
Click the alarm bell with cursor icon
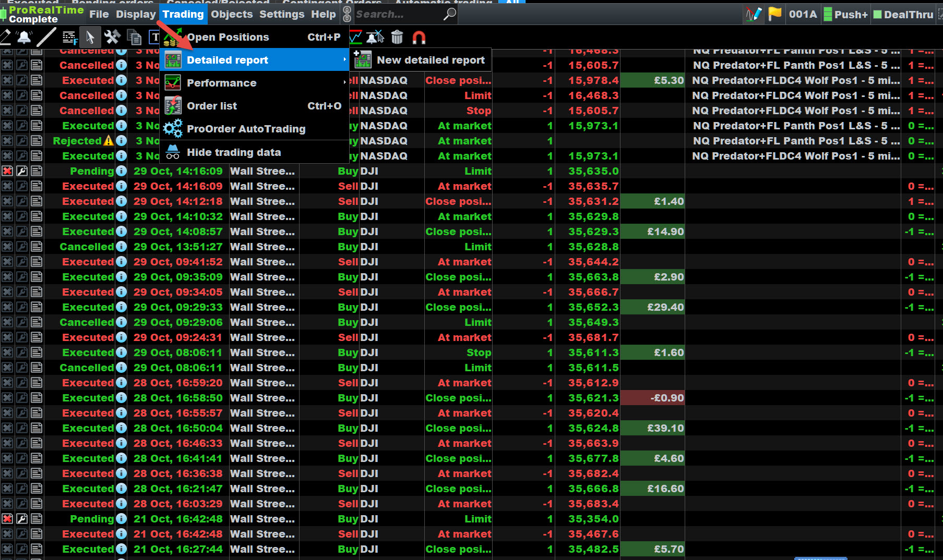(x=375, y=37)
